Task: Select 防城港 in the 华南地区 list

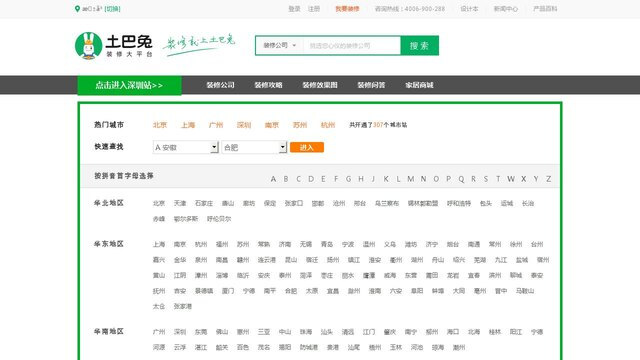Action: click(309, 347)
